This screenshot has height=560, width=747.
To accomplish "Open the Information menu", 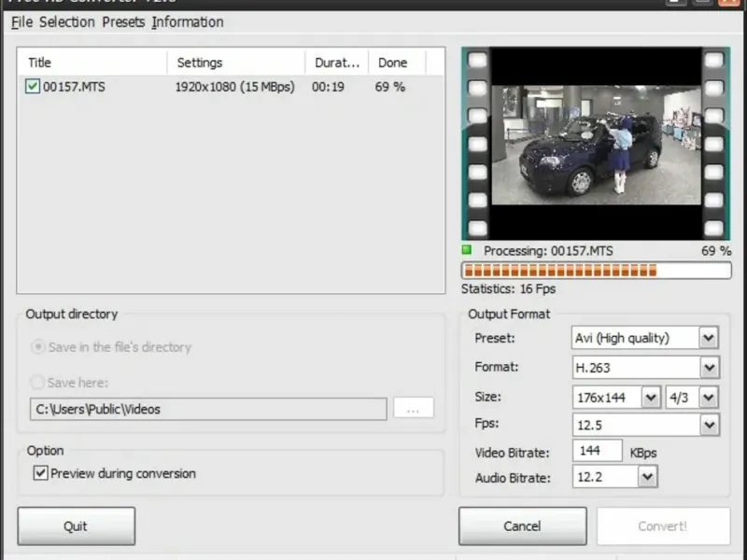I will (x=188, y=21).
